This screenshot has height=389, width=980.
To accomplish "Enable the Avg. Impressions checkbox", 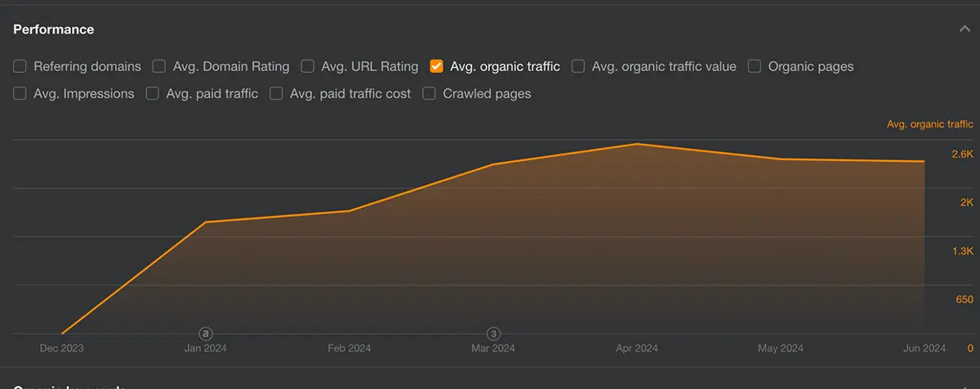I will tap(20, 94).
